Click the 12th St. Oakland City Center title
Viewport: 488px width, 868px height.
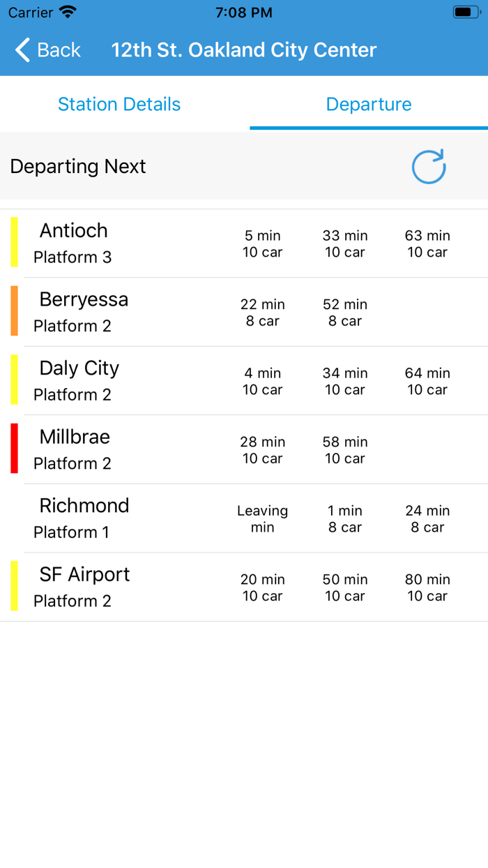(243, 50)
